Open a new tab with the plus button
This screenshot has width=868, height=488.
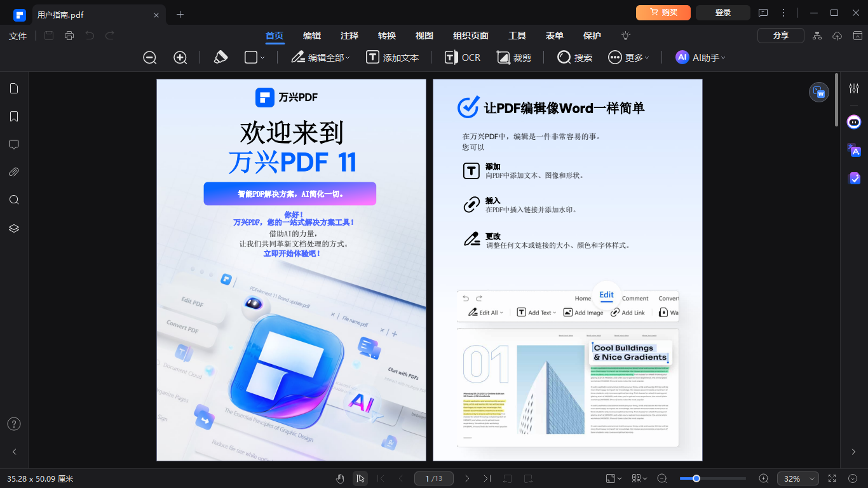(180, 14)
